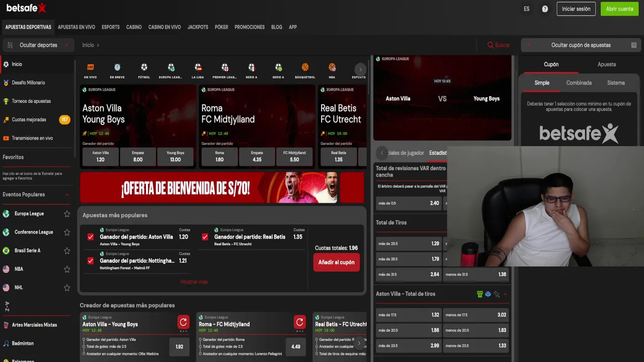Screen dimensions: 644x362
Task: Open the help question mark icon
Action: 545,9
